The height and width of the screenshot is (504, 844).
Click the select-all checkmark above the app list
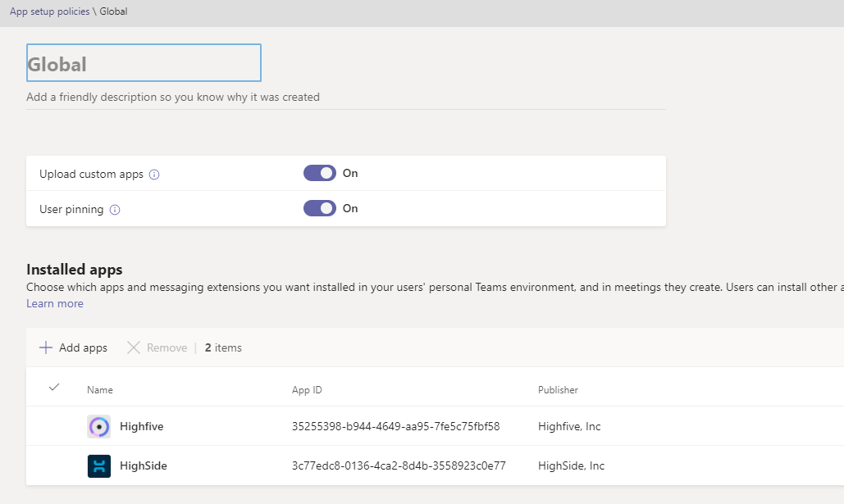(x=53, y=387)
